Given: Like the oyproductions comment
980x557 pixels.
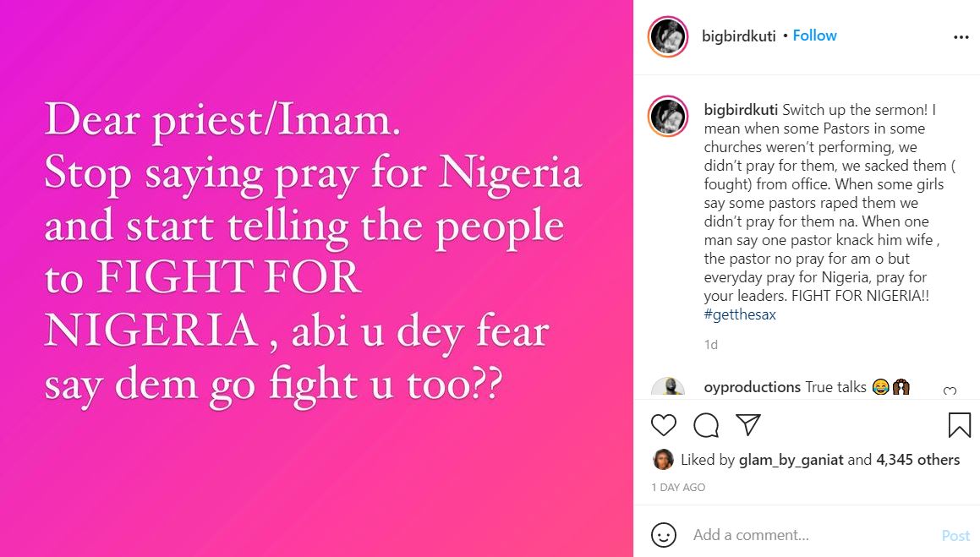Looking at the screenshot, I should point(950,391).
